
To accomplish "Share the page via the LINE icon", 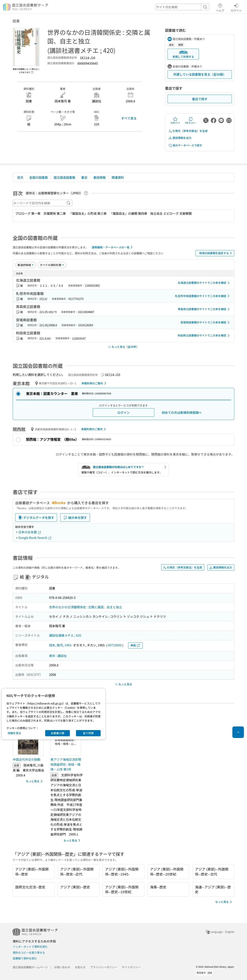I will [221, 120].
